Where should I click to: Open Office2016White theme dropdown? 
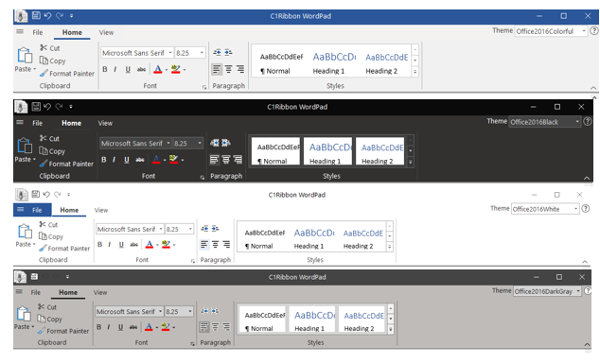point(575,209)
